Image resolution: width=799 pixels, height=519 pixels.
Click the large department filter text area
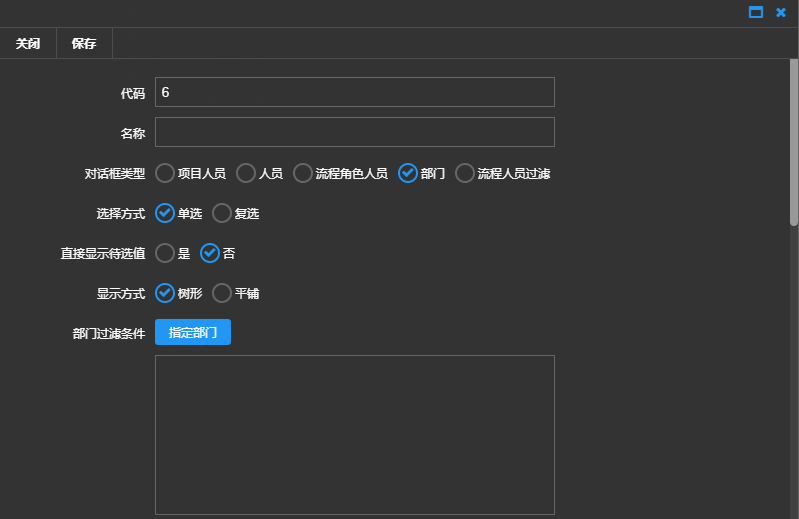pos(354,435)
